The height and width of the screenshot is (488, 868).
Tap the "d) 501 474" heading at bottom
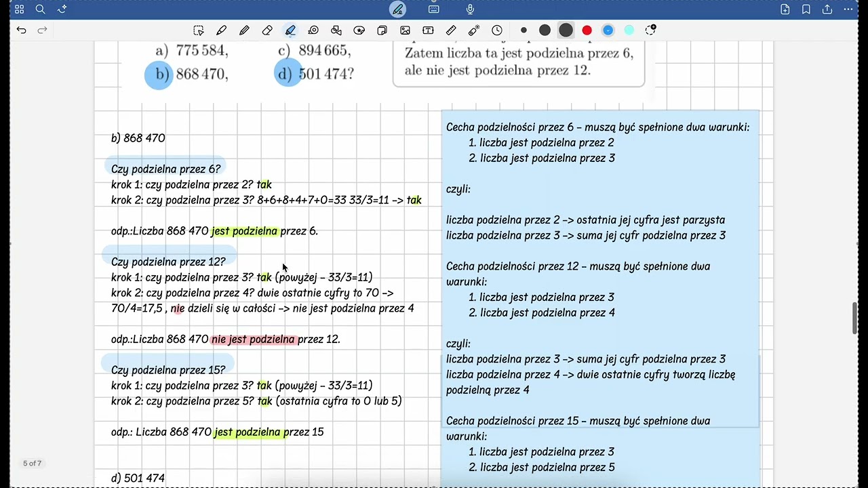138,478
